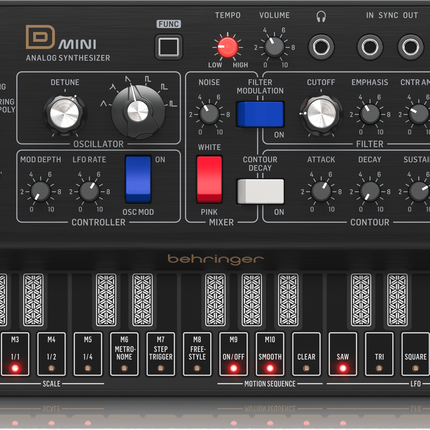Click the D MINI logo

(x=61, y=37)
